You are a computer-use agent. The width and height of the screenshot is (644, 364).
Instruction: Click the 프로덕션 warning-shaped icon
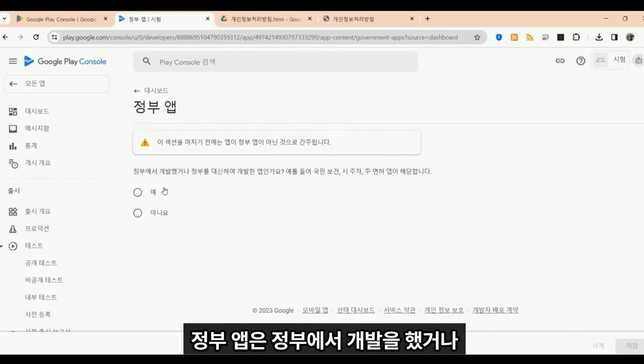tap(13, 229)
